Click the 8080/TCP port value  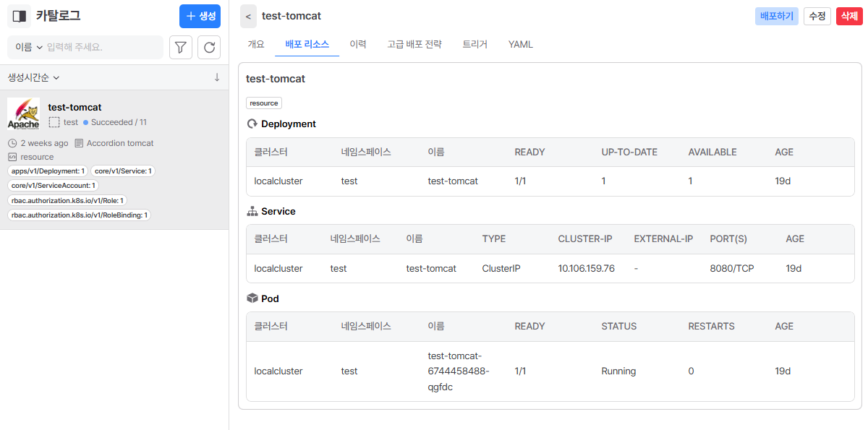(x=732, y=268)
